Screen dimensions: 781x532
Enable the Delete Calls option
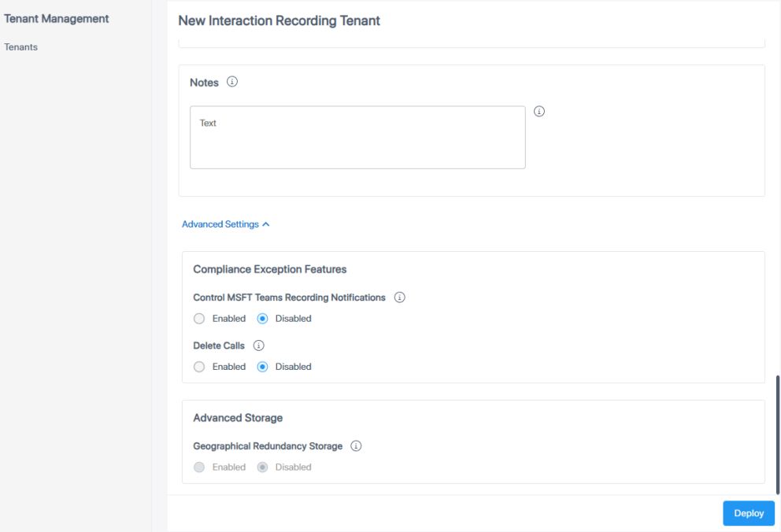pyautogui.click(x=199, y=367)
